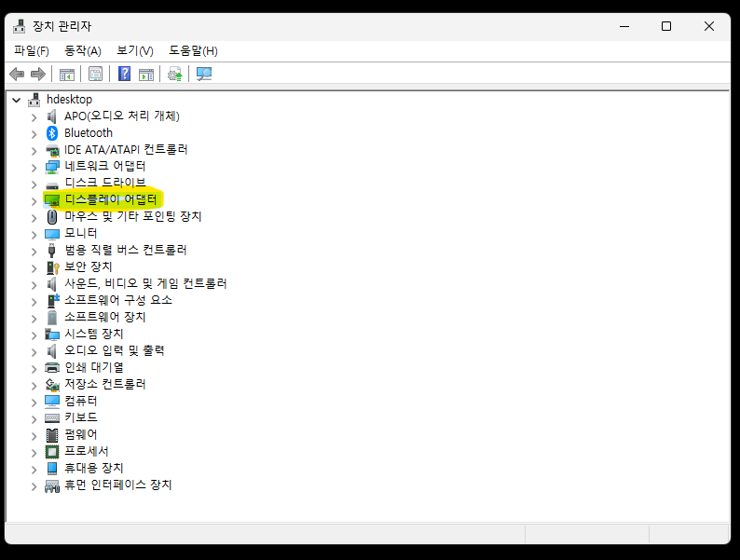
Task: Open the 도움말(H) menu
Action: coord(194,50)
